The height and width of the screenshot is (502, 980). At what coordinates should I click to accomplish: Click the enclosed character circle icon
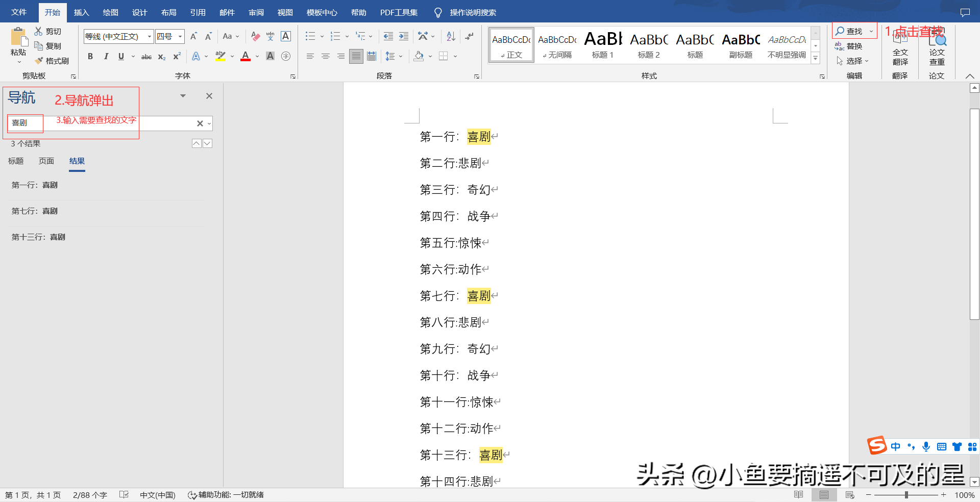[x=286, y=56]
